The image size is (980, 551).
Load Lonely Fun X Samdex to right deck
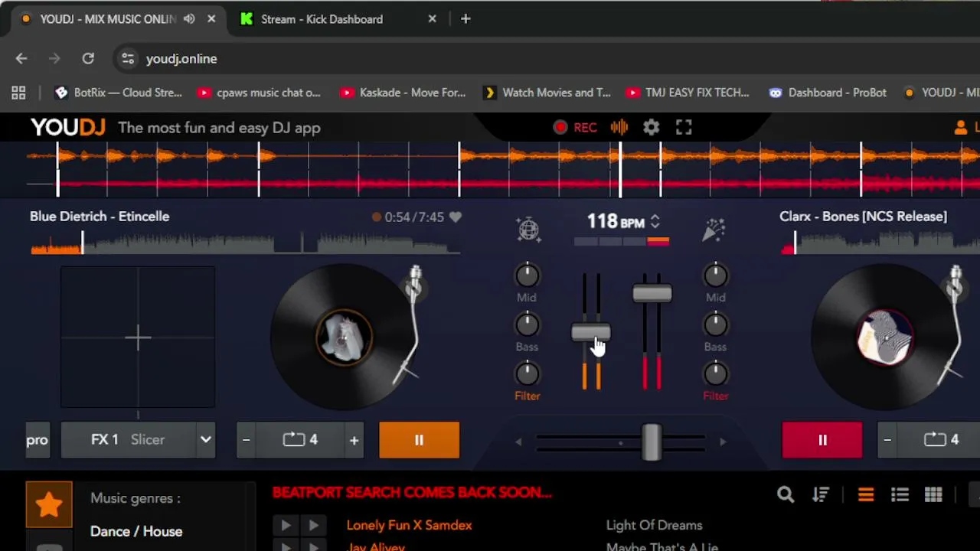(x=313, y=525)
